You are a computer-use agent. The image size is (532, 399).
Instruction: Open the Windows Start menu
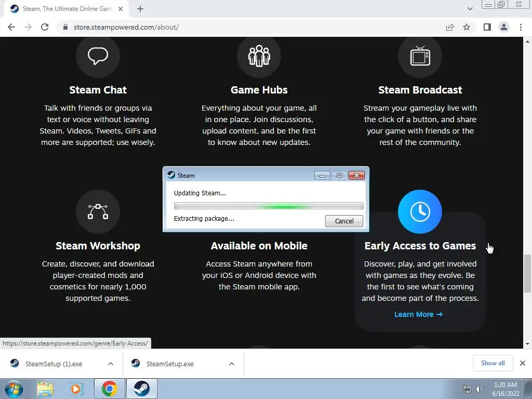tap(14, 389)
